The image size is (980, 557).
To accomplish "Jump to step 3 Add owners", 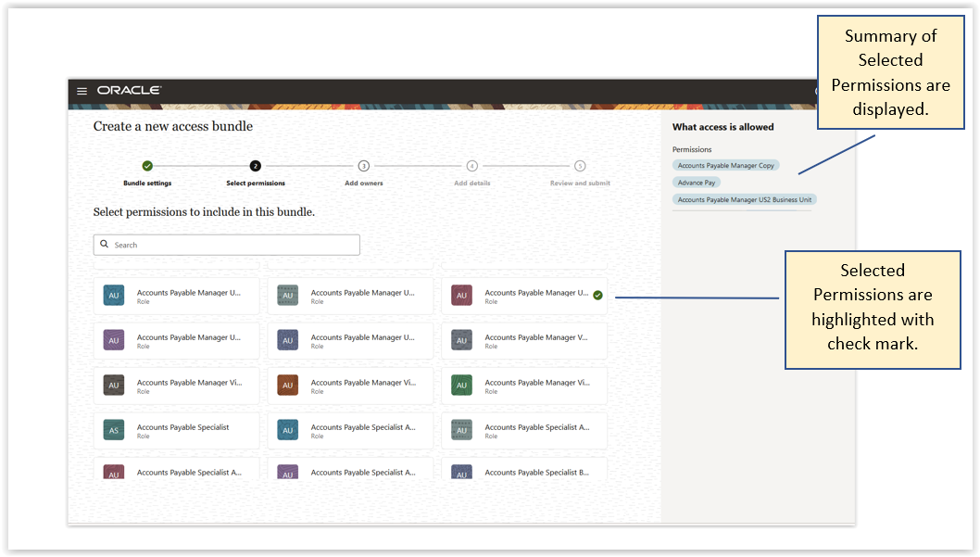I will point(364,166).
